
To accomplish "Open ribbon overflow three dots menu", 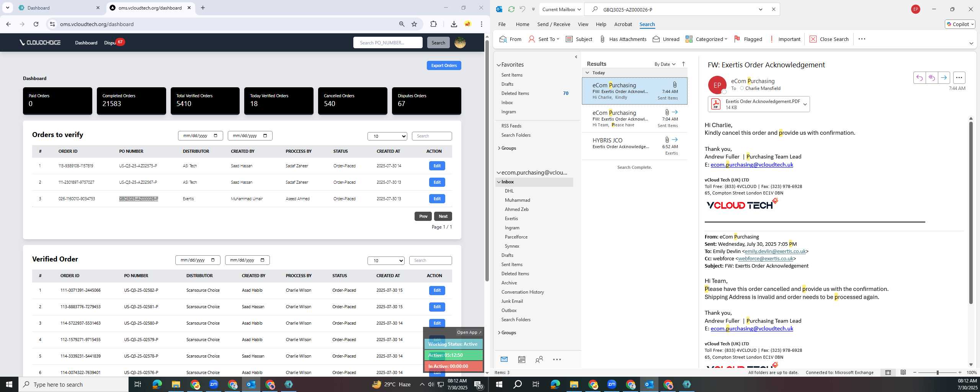I will pos(862,39).
